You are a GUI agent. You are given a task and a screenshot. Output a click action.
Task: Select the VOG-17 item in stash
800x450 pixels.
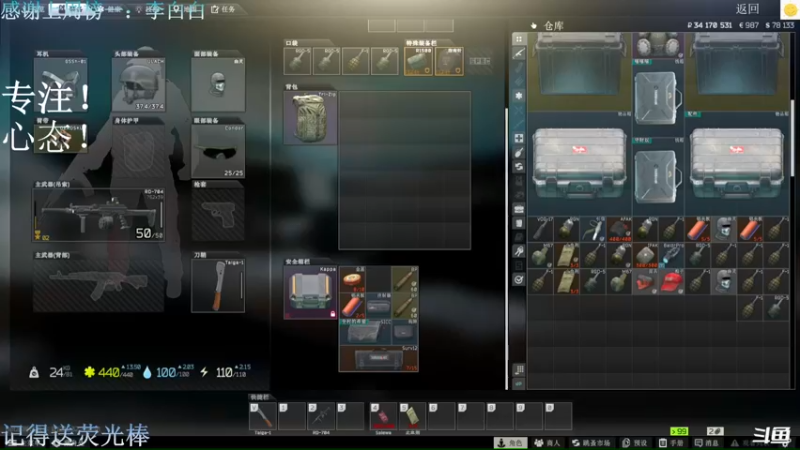[x=541, y=229]
